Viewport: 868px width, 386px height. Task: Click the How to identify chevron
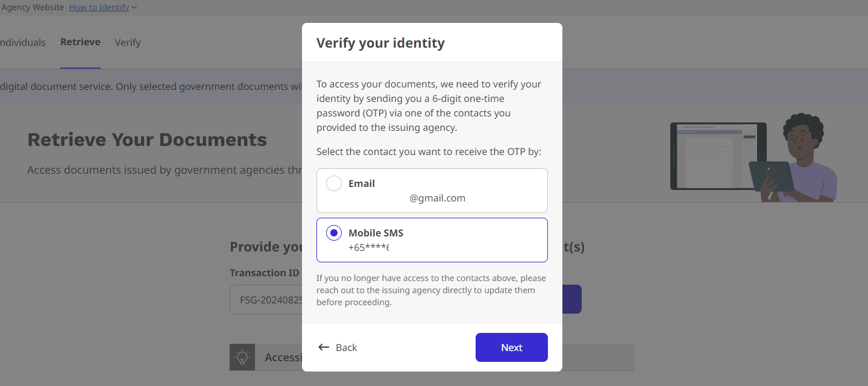tap(134, 7)
